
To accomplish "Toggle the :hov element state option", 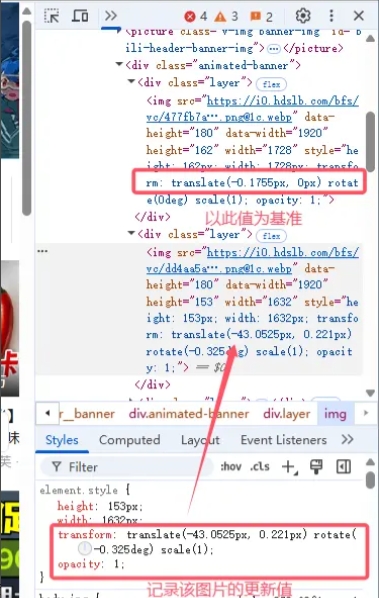I will pos(231,466).
